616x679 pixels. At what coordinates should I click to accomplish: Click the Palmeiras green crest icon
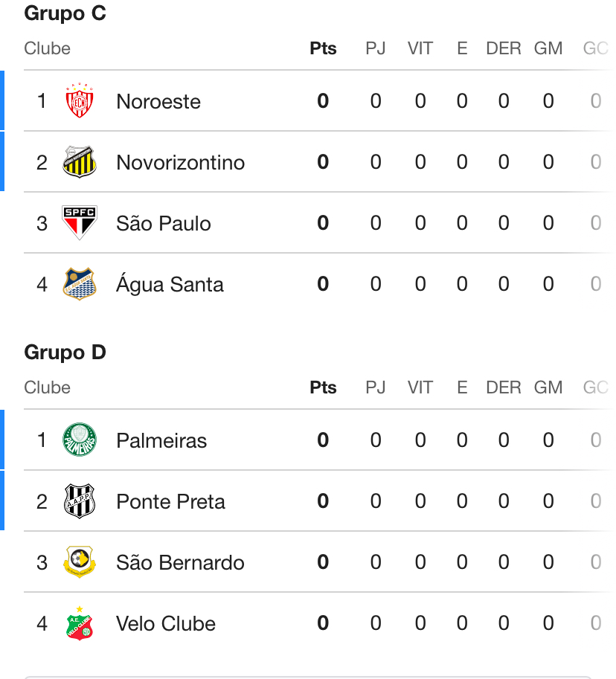click(80, 440)
